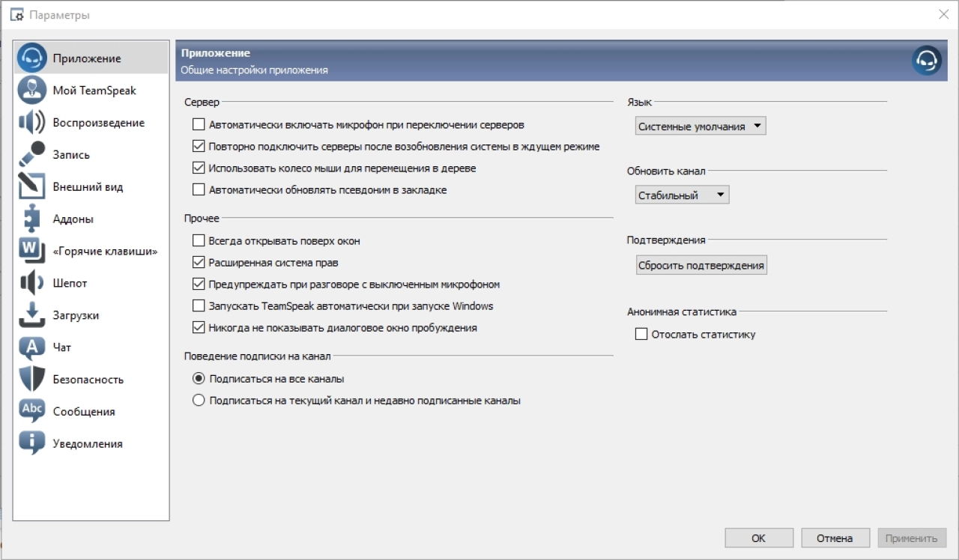Click the Приложение headset icon in sidebar
The image size is (959, 560).
click(32, 58)
